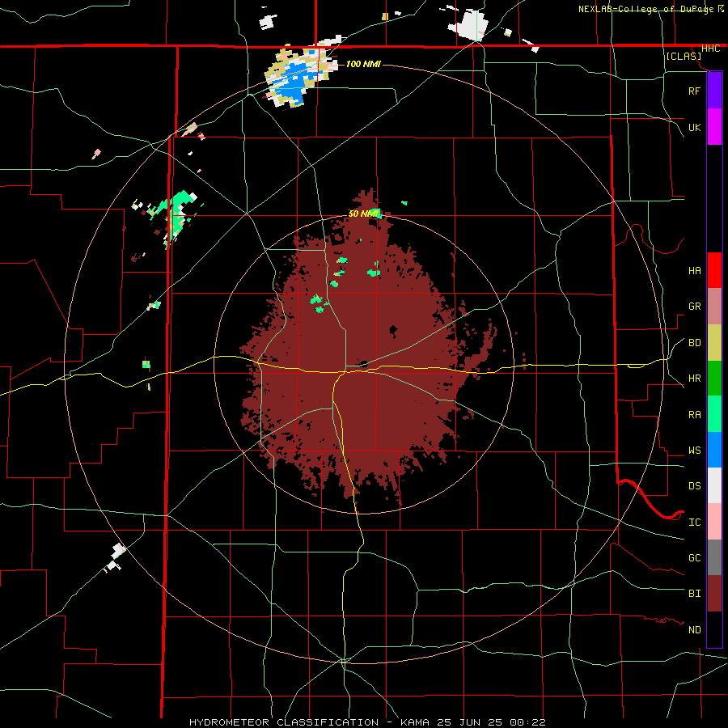Image resolution: width=728 pixels, height=728 pixels.
Task: Click the 'GC' legend label
Action: coord(694,558)
